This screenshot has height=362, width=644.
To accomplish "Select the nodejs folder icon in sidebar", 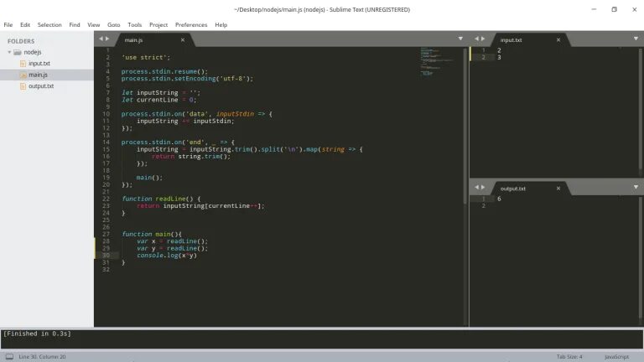I will tap(18, 52).
